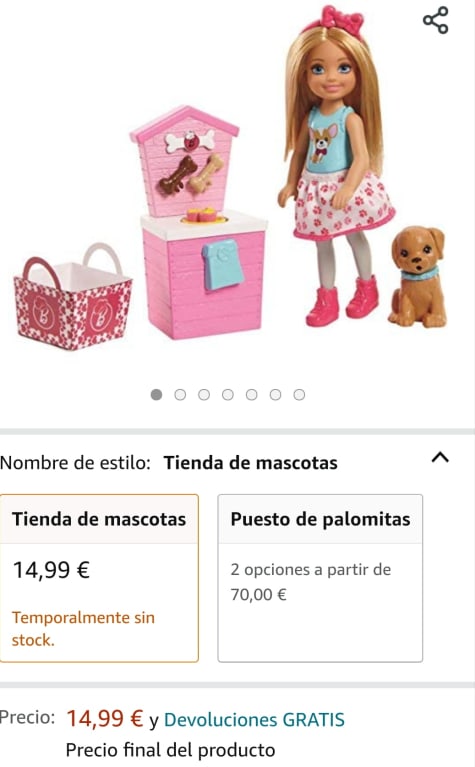Jump to the third carousel image dot
The width and height of the screenshot is (475, 767).
tap(204, 395)
